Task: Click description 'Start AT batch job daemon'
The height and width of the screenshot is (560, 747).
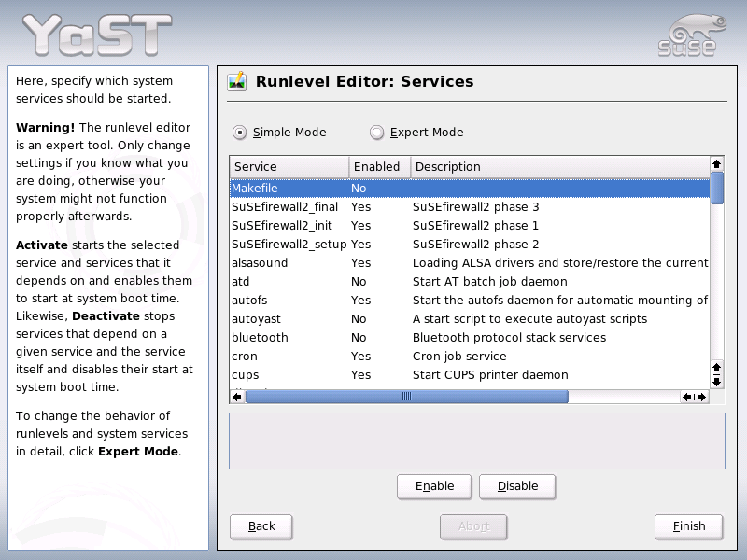Action: (x=489, y=282)
